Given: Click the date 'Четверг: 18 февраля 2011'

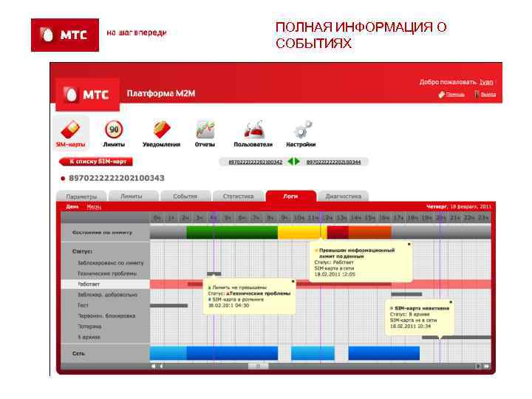Looking at the screenshot, I should [x=459, y=207].
